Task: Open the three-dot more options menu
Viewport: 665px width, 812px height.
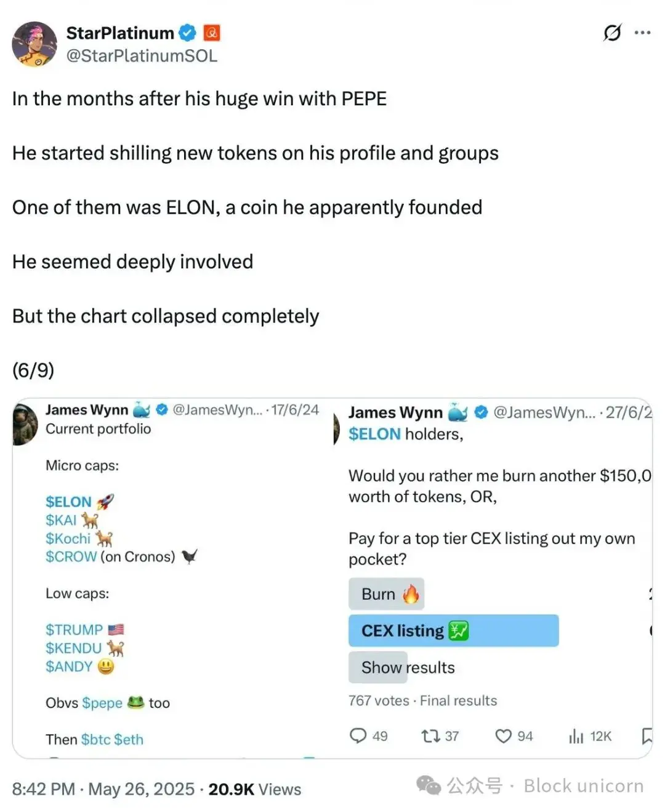Action: (643, 32)
